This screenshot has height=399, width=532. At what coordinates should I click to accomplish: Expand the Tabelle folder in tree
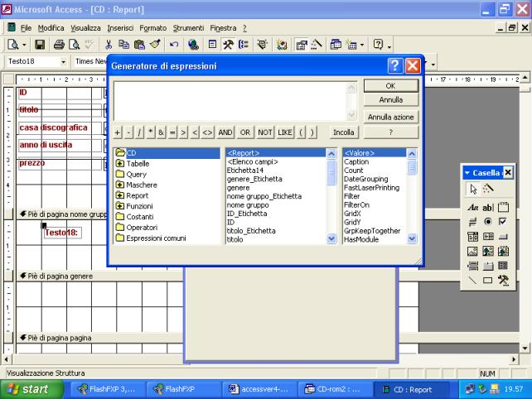pyautogui.click(x=120, y=163)
